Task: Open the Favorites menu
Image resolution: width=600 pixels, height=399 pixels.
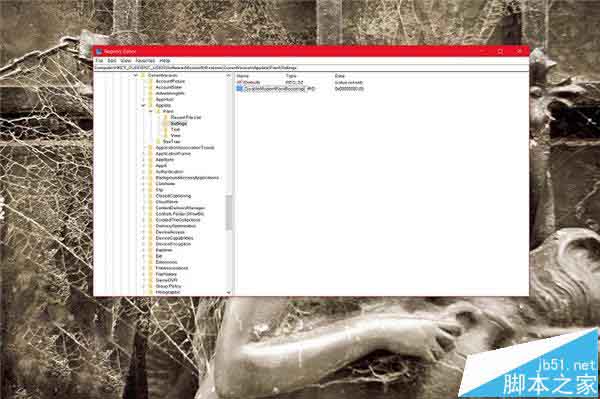Action: click(x=145, y=60)
